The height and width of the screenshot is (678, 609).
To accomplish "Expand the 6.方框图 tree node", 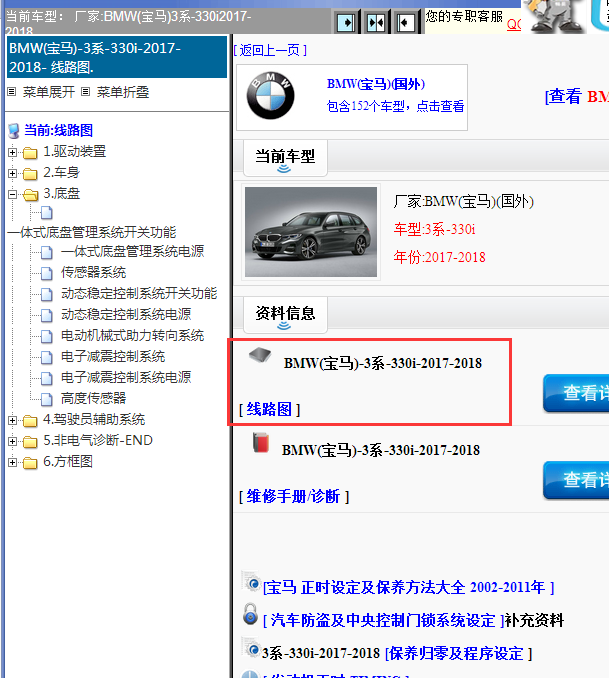I will click(x=13, y=463).
